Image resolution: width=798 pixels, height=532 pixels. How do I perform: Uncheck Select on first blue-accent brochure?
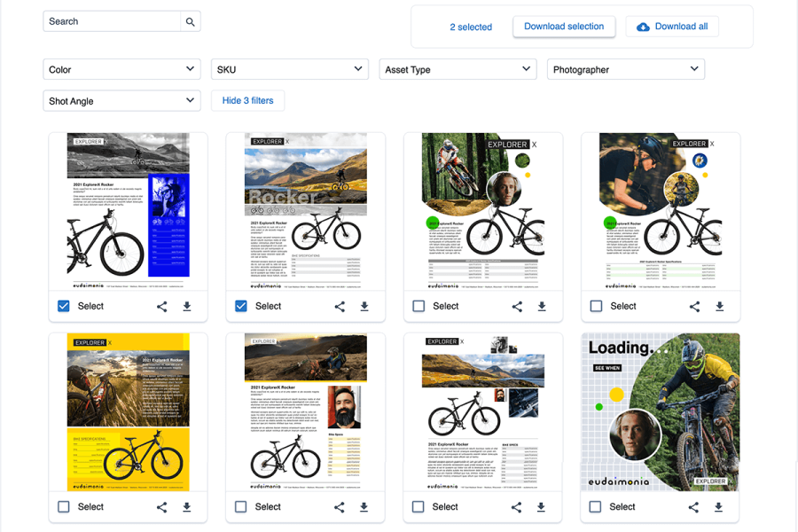tap(64, 306)
